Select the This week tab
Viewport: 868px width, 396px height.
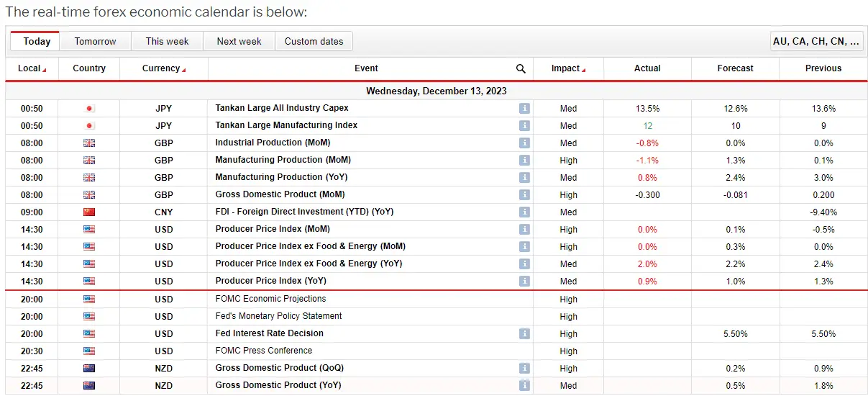point(167,41)
